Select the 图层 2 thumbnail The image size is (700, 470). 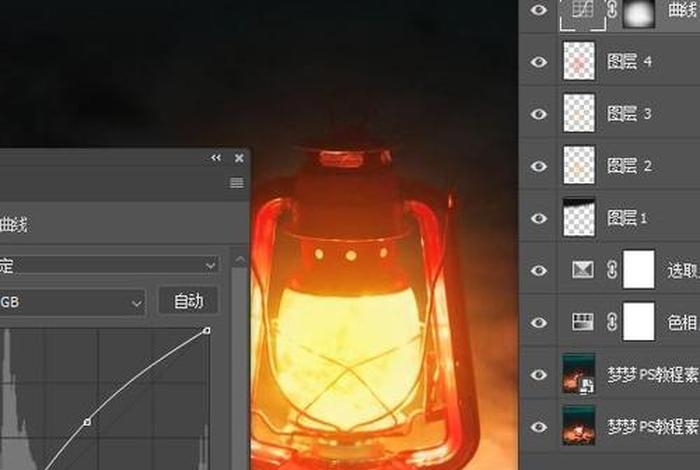[x=579, y=165]
